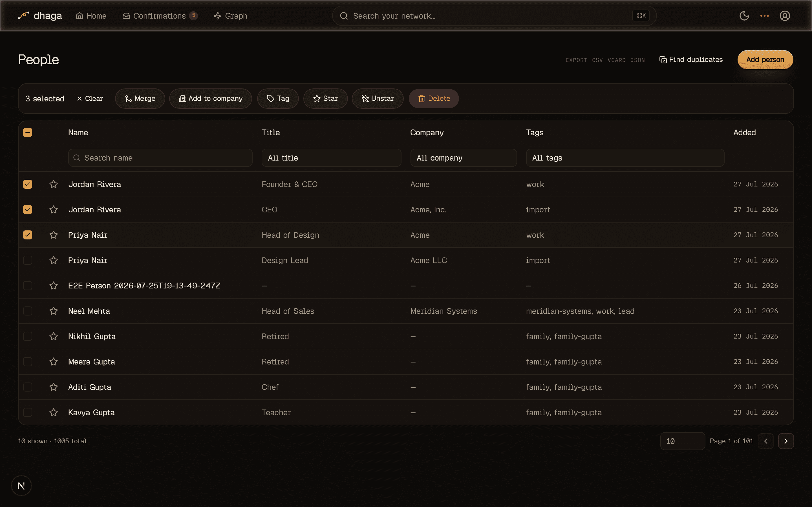812x507 pixels.
Task: Click the rows-per-page number field
Action: click(682, 441)
